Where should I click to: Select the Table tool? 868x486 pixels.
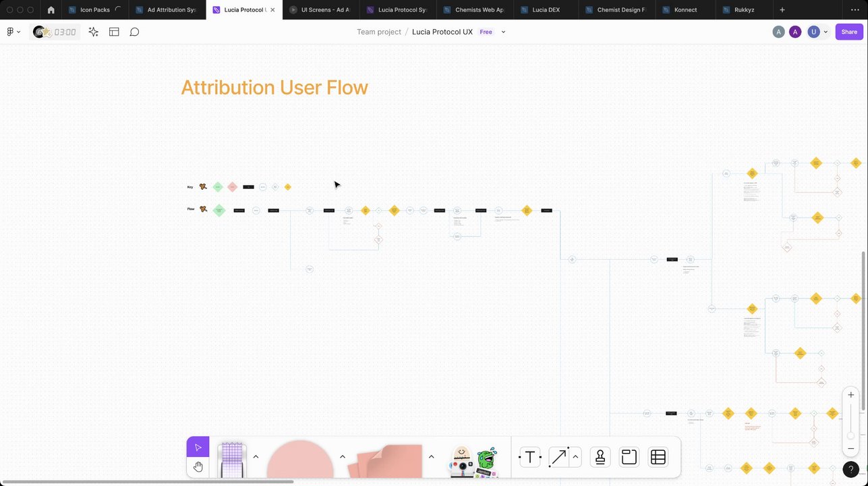(658, 458)
